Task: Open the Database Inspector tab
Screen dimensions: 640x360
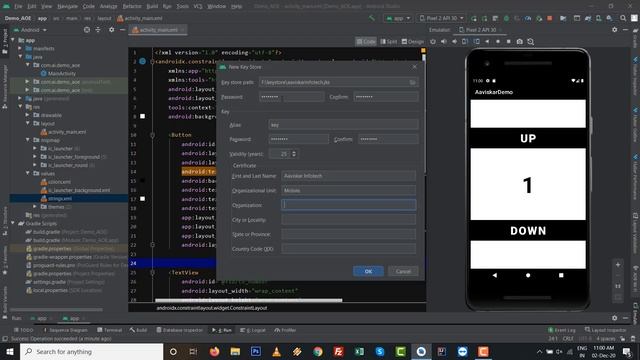Action: point(180,330)
